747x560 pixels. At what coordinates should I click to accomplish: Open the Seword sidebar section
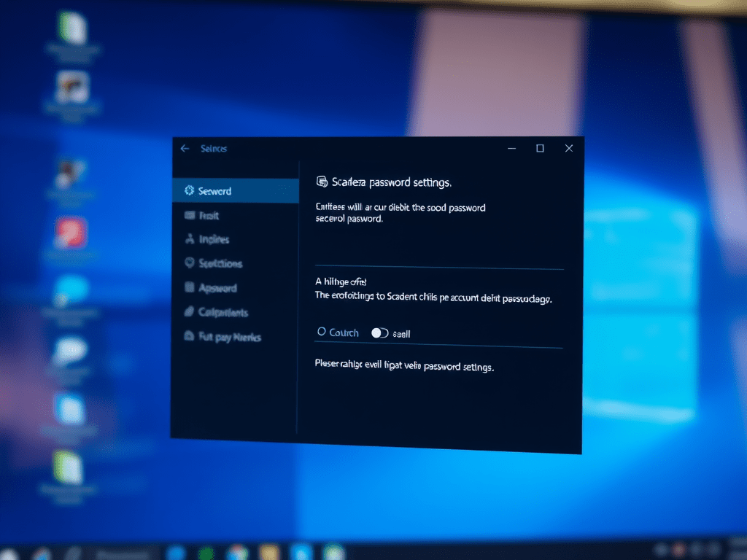tap(214, 191)
